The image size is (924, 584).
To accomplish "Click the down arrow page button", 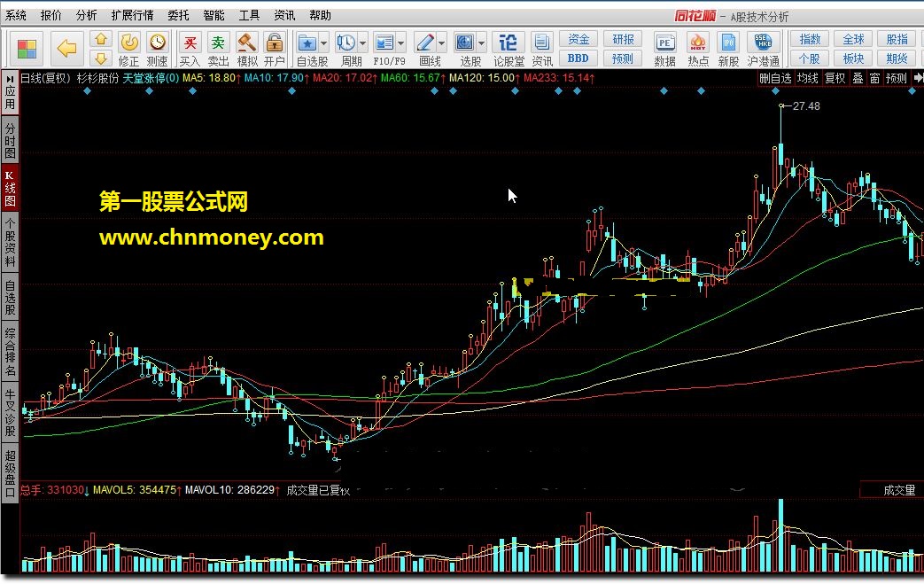I will click(x=101, y=58).
